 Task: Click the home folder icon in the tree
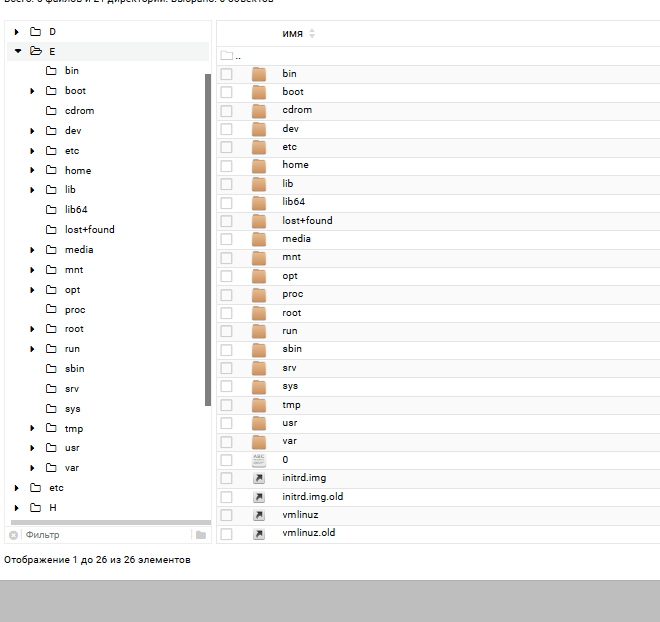[x=51, y=170]
